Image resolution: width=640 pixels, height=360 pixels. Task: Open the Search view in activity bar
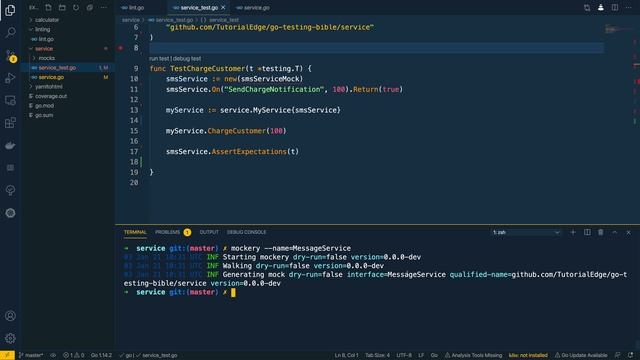[10, 32]
